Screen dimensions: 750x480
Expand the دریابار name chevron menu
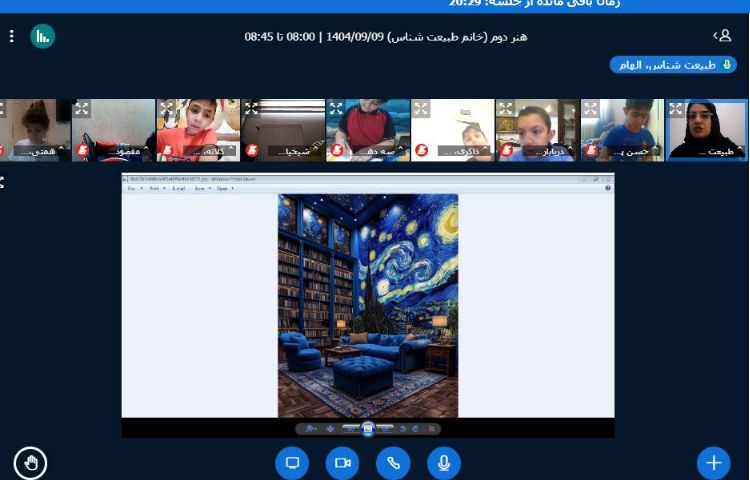coord(570,149)
